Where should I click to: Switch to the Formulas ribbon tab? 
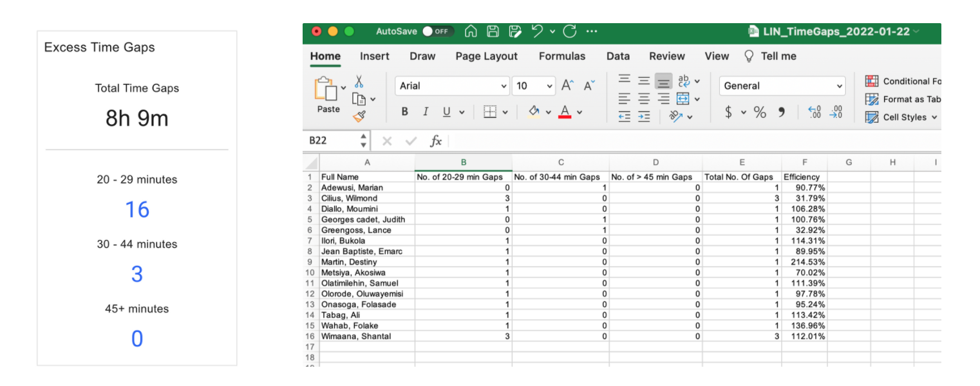pos(561,56)
